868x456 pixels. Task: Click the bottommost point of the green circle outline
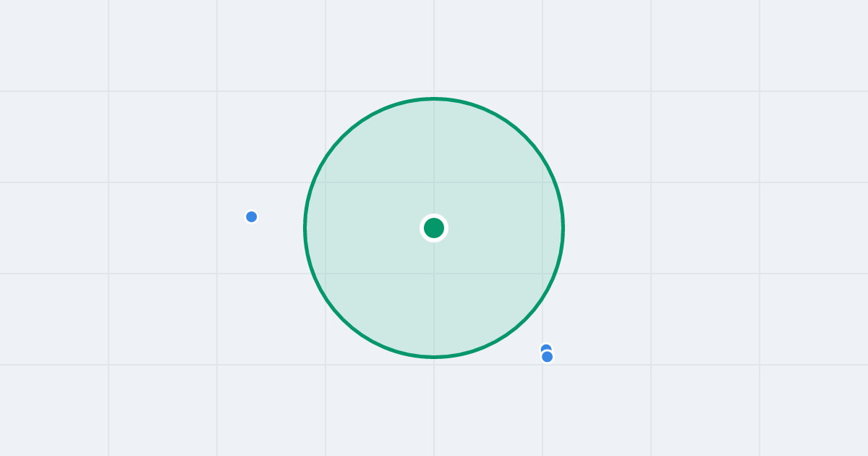pos(434,357)
